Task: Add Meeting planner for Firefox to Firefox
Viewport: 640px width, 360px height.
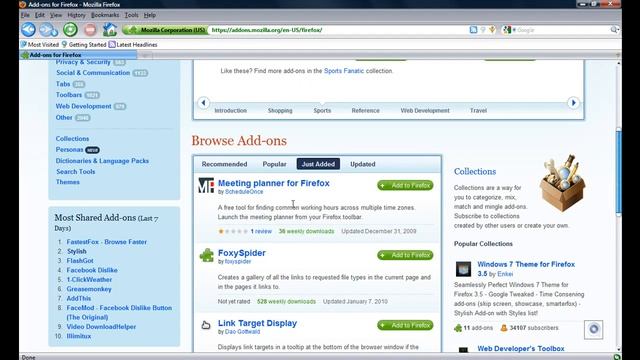Action: click(x=405, y=185)
